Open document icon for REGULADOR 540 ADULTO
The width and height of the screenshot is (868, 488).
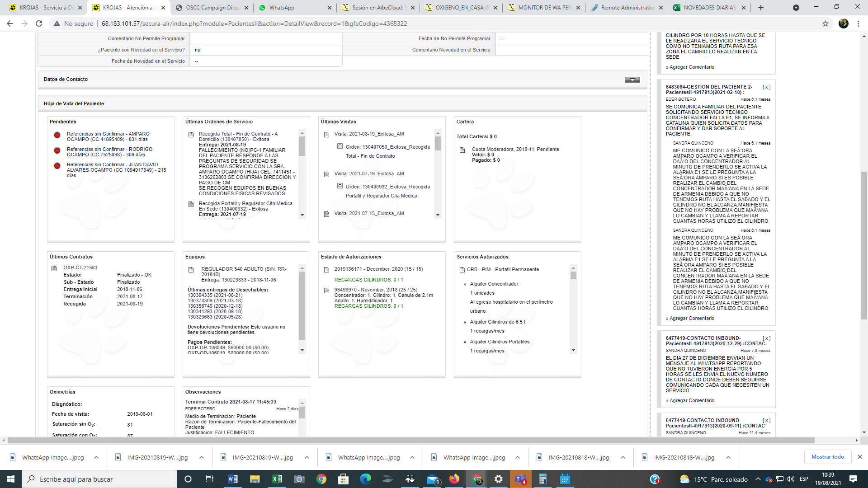[191, 270]
